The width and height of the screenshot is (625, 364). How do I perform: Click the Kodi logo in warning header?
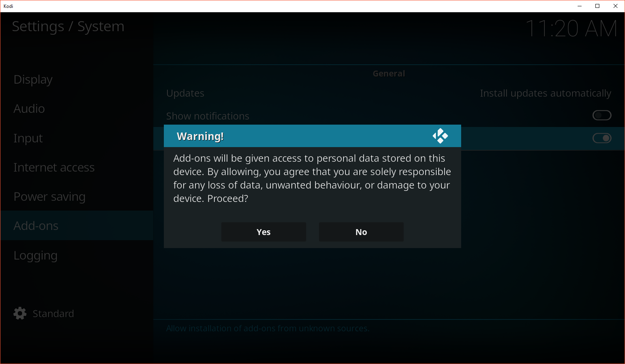(440, 136)
